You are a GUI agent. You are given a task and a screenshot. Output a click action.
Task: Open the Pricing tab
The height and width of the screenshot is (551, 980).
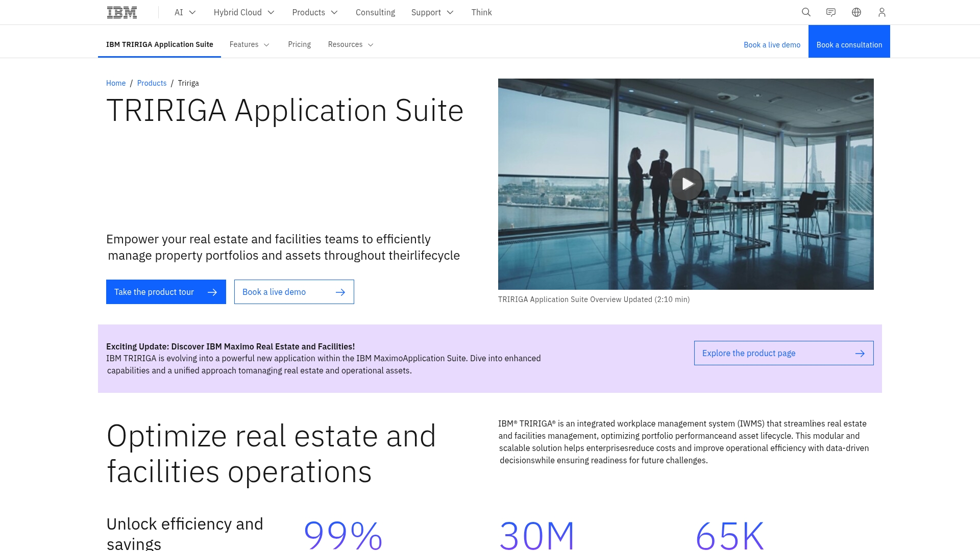pyautogui.click(x=299, y=44)
